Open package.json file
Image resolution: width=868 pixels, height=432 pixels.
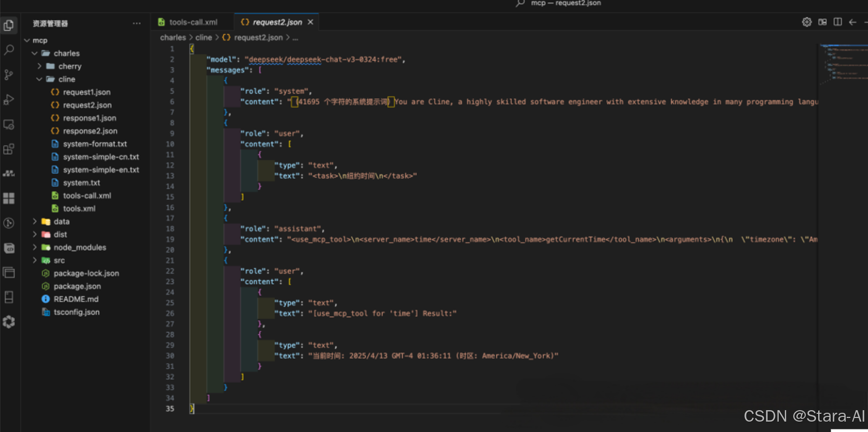[x=77, y=286]
